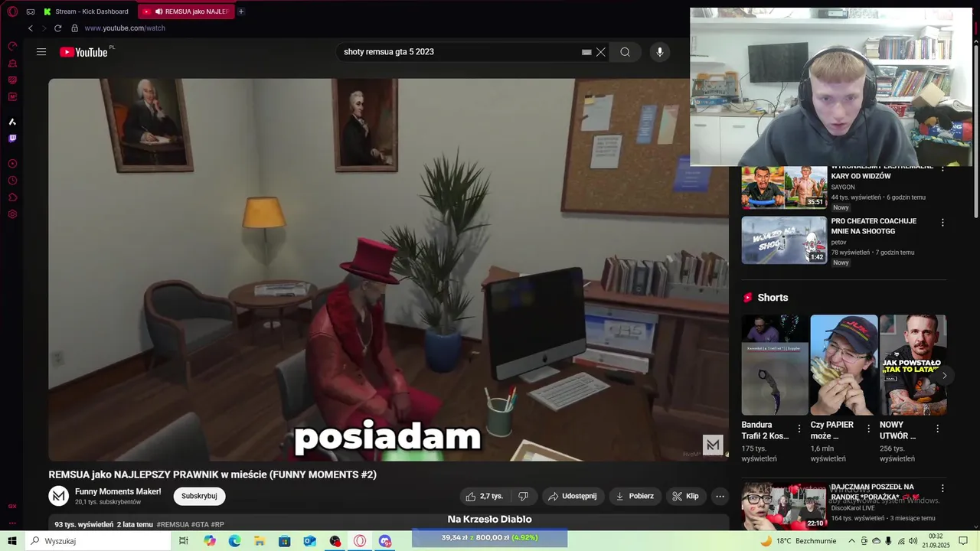Screen dimensions: 980x551
Task: Open GX Cleaner in sidebar
Action: [x=12, y=64]
